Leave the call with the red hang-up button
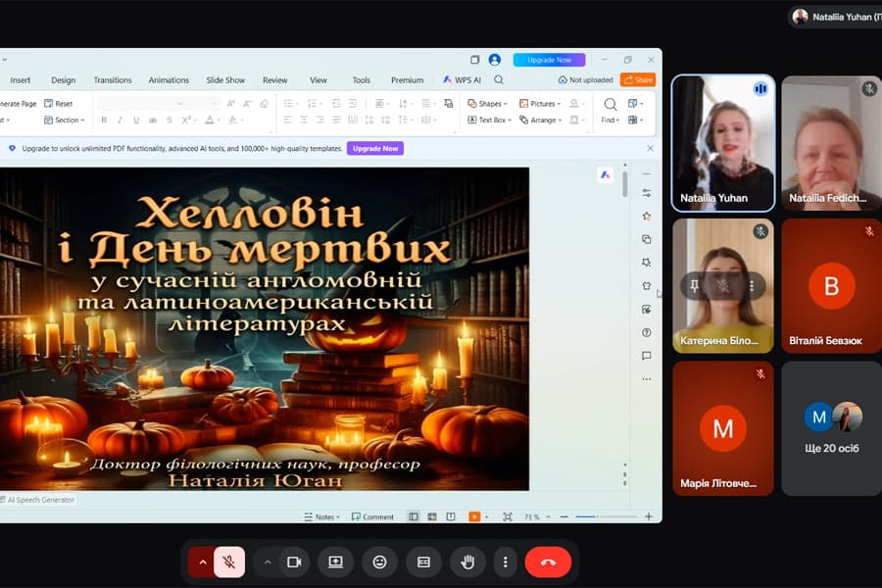Image resolution: width=882 pixels, height=588 pixels. [x=548, y=562]
